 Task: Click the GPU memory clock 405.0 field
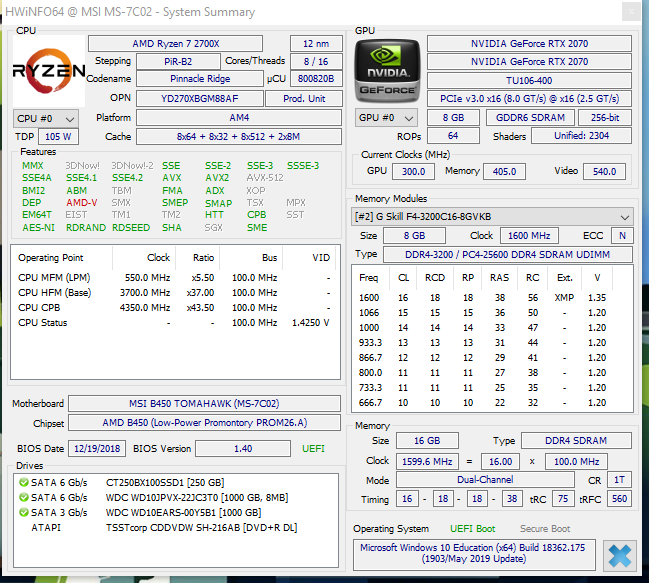tap(504, 171)
